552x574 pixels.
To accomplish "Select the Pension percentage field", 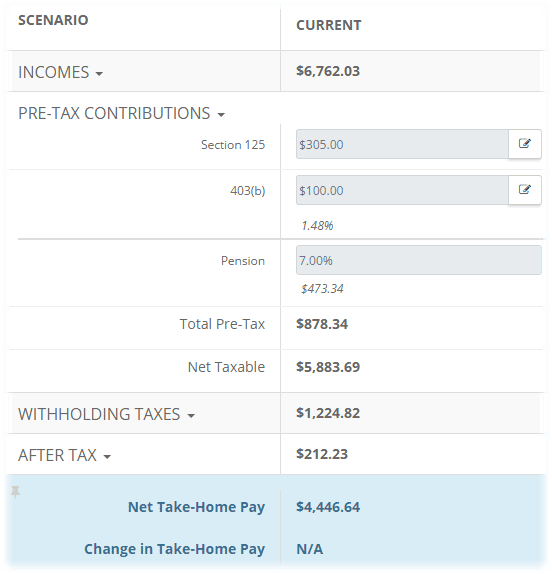I will [419, 260].
